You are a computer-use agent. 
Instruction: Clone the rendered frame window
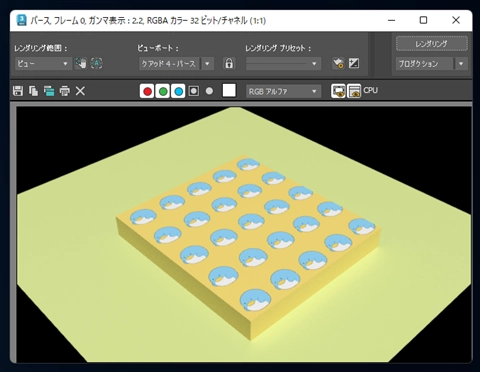point(49,91)
